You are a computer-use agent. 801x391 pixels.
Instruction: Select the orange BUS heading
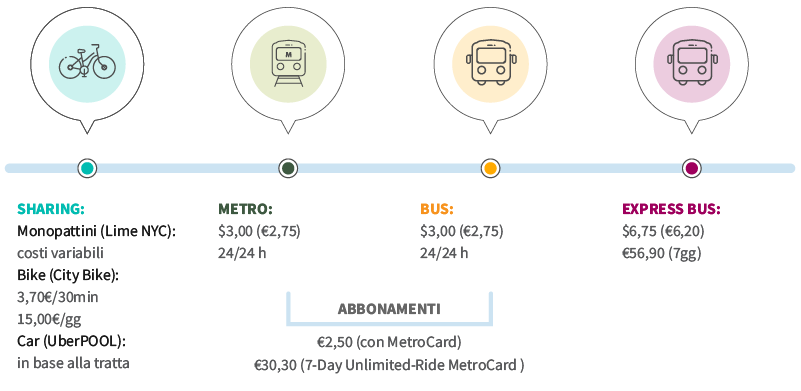pos(437,209)
